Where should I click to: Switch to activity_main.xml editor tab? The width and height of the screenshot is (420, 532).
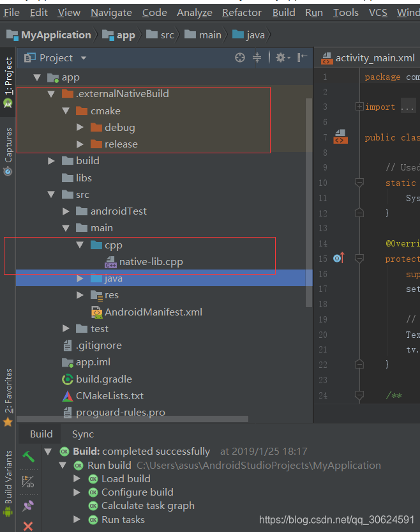[368, 58]
